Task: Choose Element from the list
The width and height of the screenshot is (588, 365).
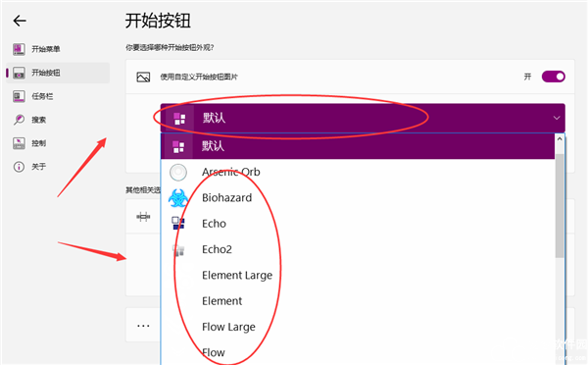Action: 358,301
